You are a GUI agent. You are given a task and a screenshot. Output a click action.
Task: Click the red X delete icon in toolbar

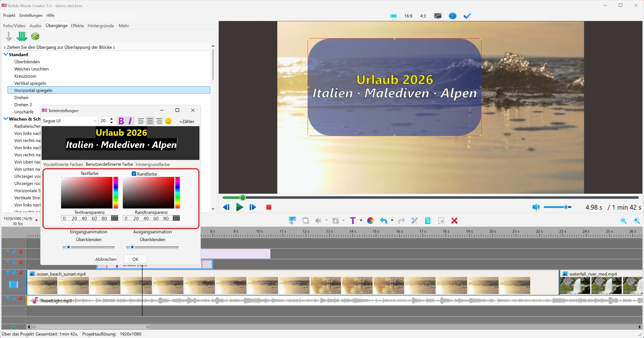454,221
